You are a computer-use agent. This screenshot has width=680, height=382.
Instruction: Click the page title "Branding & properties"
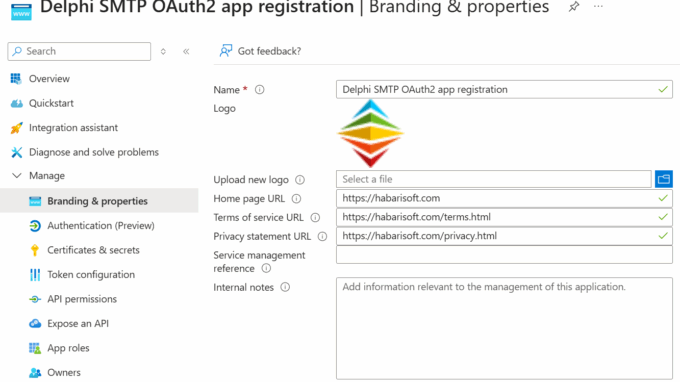[459, 7]
